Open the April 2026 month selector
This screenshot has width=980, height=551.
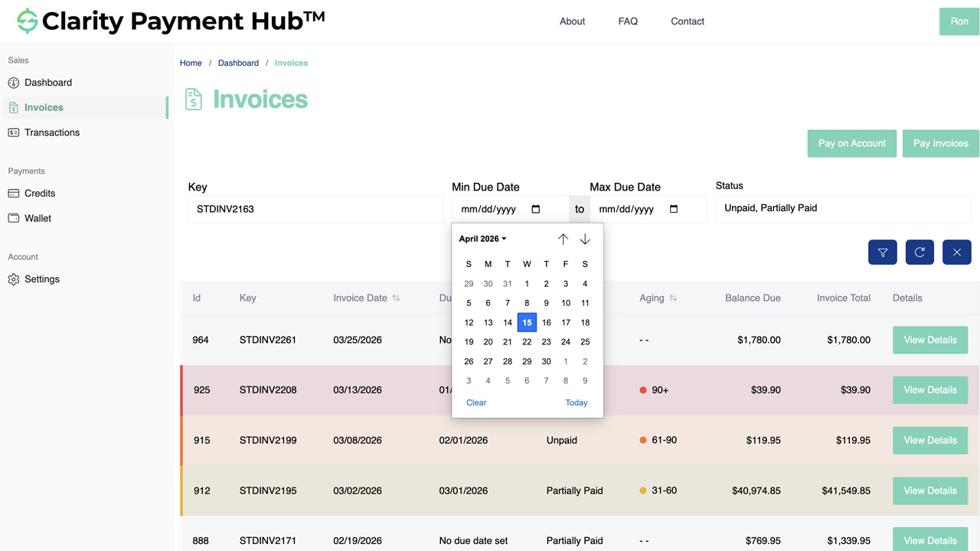(x=481, y=238)
